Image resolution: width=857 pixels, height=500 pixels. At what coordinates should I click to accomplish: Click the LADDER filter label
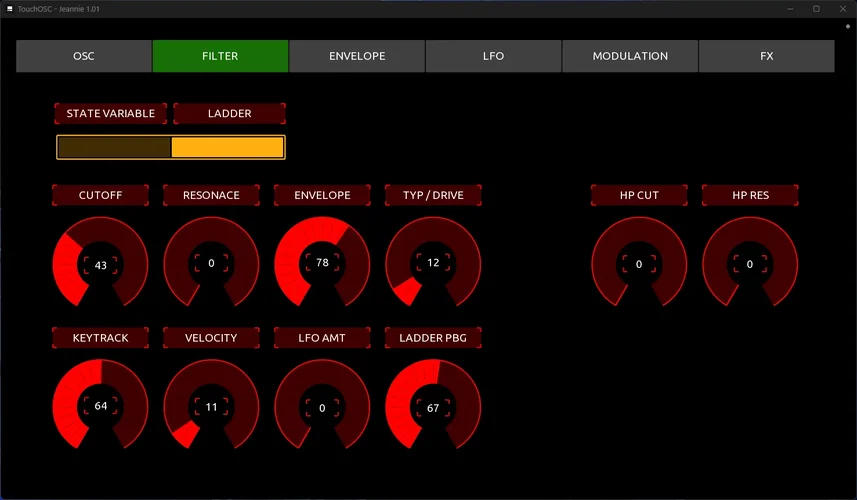[230, 114]
